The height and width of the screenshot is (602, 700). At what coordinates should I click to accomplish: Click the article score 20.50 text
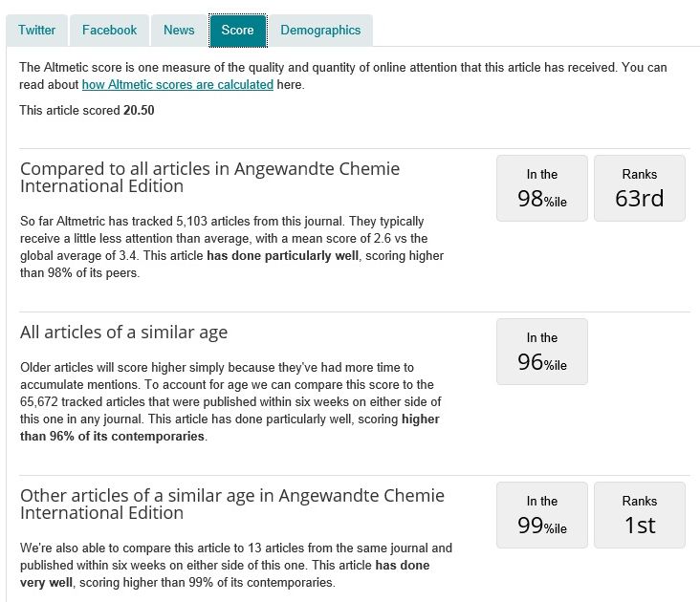(139, 110)
